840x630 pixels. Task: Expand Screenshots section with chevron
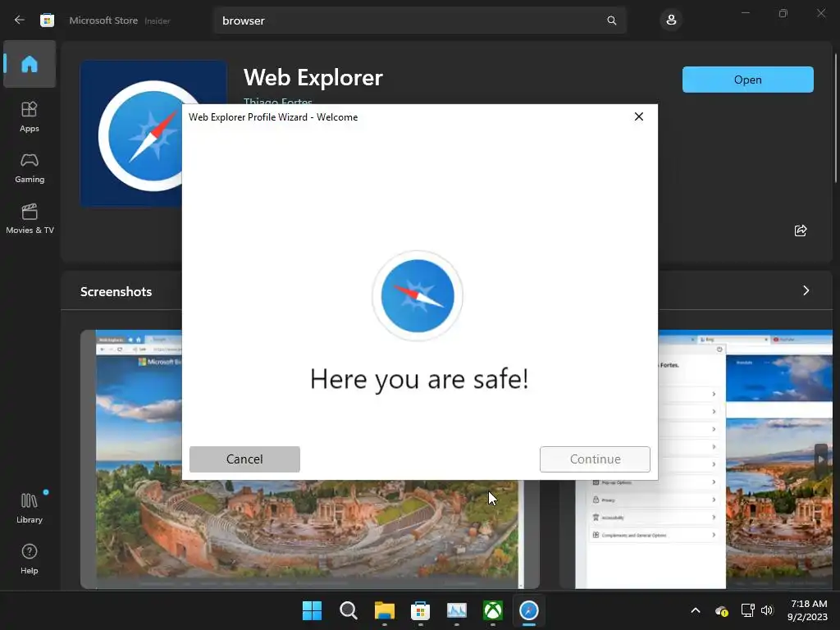pos(806,290)
